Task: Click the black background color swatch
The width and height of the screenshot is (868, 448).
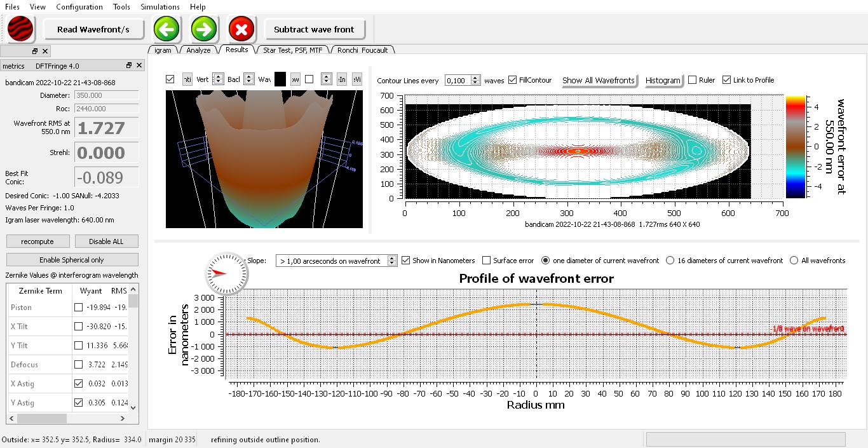Action: coord(280,79)
